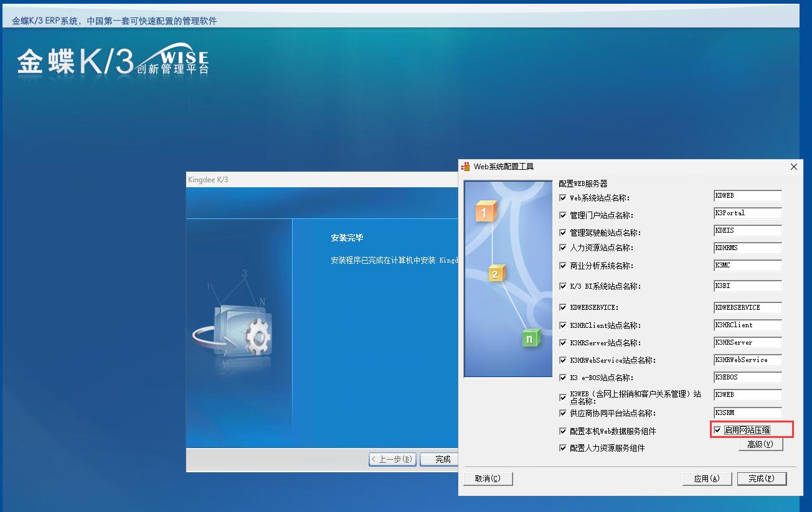The height and width of the screenshot is (512, 812).
Task: Click 完成(F) in Web配置工具 dialog
Action: 762,478
